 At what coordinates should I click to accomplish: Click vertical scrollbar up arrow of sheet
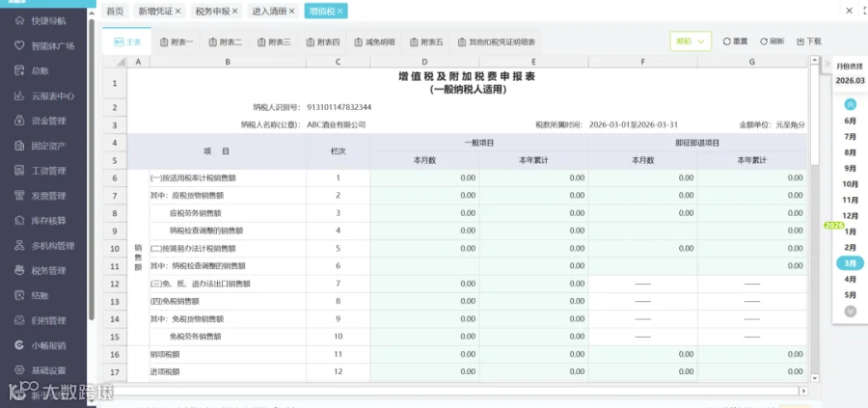point(814,60)
